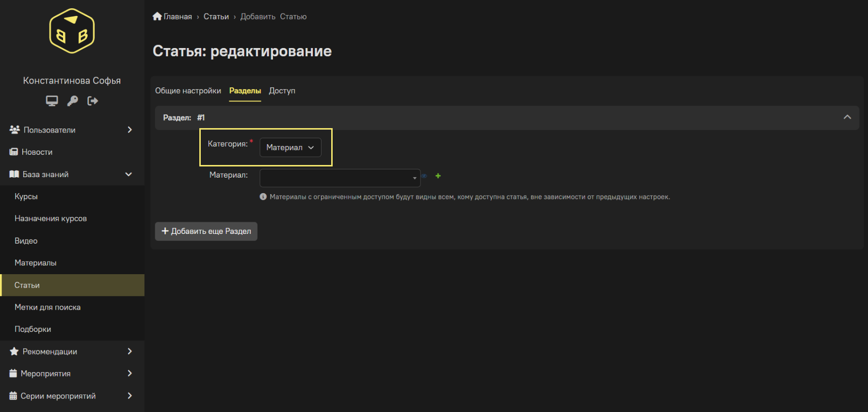
Task: Click the Добавить еще Раздел button
Action: click(x=206, y=231)
